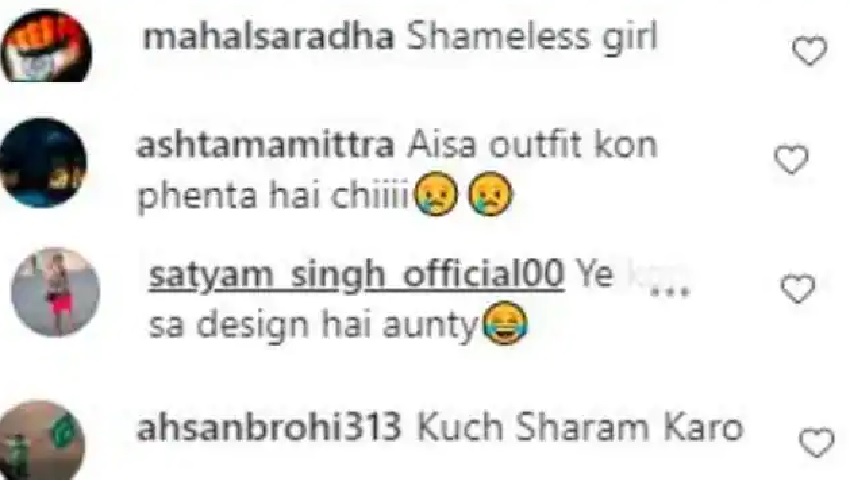The width and height of the screenshot is (850, 489).
Task: View satyam_singh_official00's profile photo
Action: (55, 292)
